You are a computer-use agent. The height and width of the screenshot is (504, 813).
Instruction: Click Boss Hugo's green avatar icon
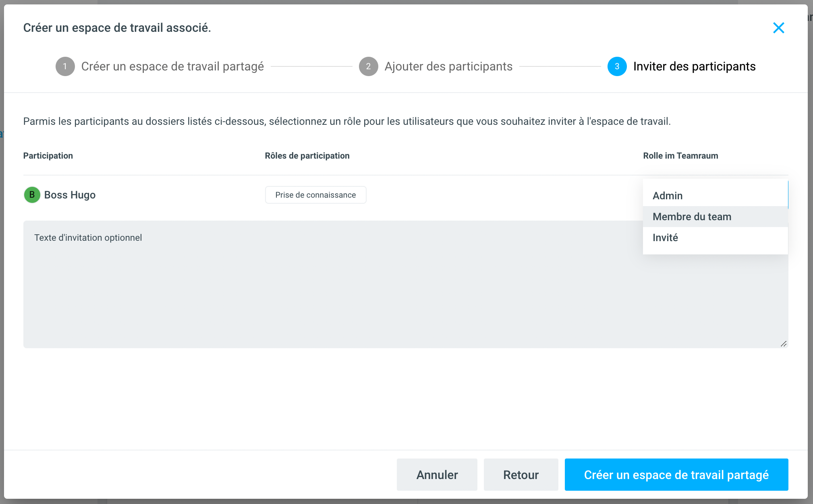[32, 195]
